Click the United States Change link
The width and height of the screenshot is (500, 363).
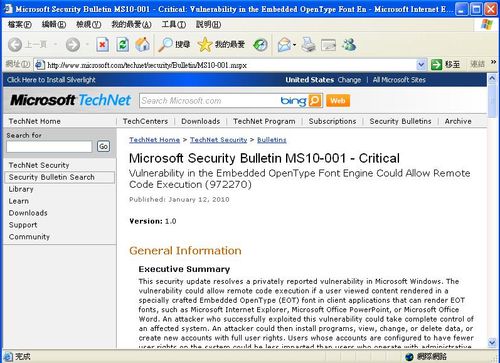pyautogui.click(x=349, y=80)
